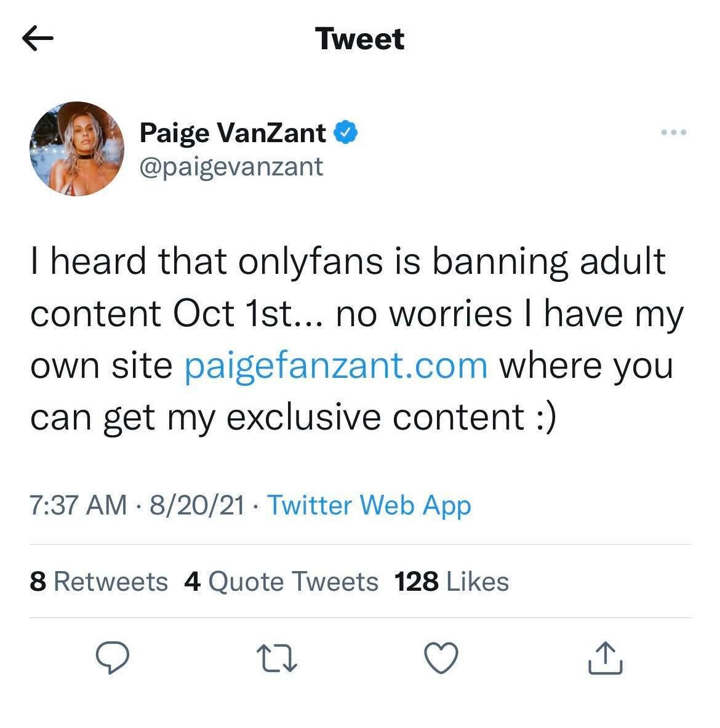The image size is (720, 728).
Task: View the 4 Quote Tweets list
Action: (281, 582)
